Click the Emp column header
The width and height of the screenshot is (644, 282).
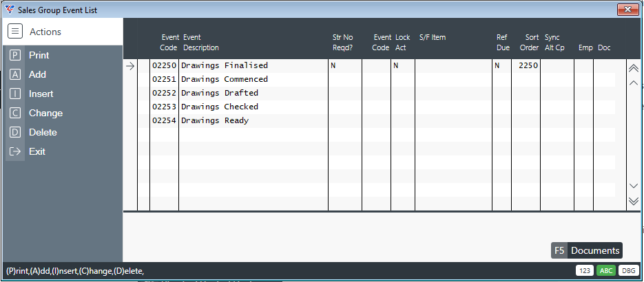[x=585, y=48]
